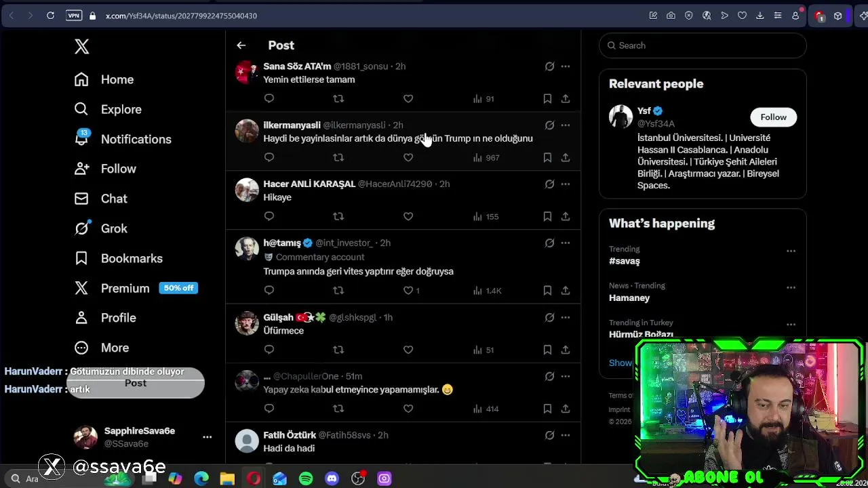Bookmark the Gülşah reply

point(547,350)
